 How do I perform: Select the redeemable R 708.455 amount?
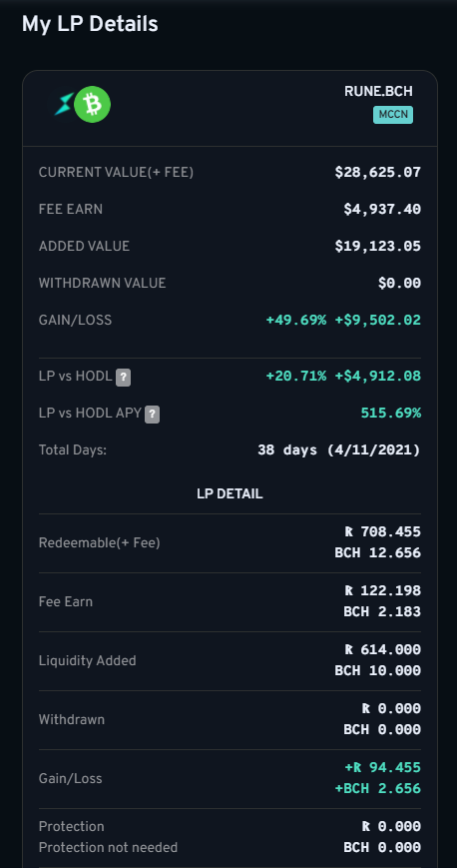[382, 532]
